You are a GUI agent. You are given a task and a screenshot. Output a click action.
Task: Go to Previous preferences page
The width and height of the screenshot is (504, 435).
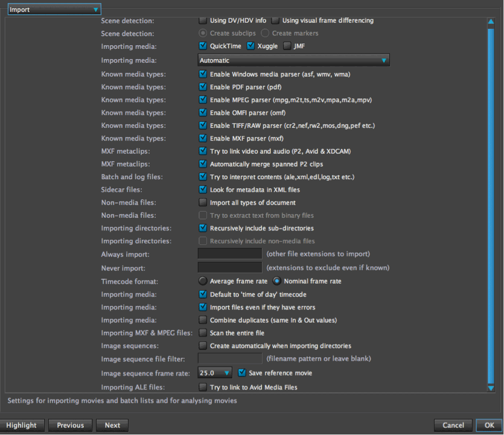[x=70, y=425]
